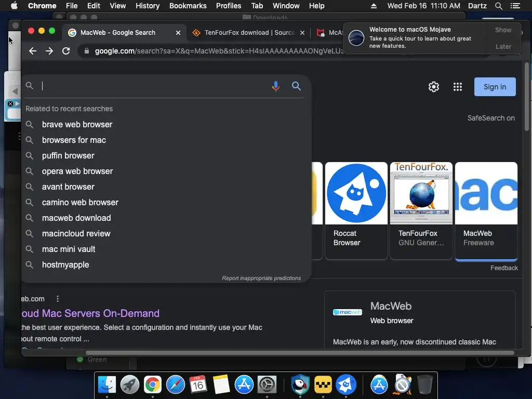Open Roccat Browser from the Dock
This screenshot has width=532, height=399.
345,385
